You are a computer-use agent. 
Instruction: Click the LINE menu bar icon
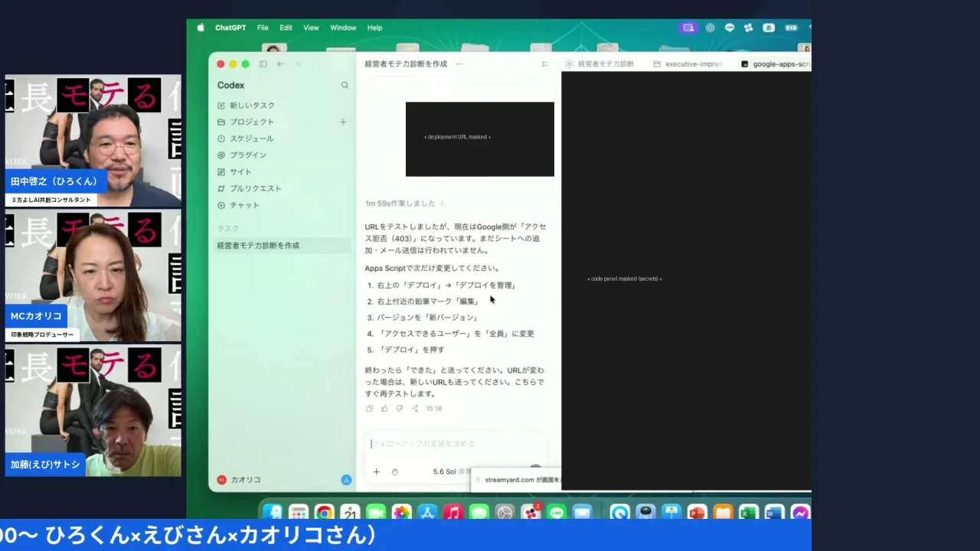[x=730, y=28]
